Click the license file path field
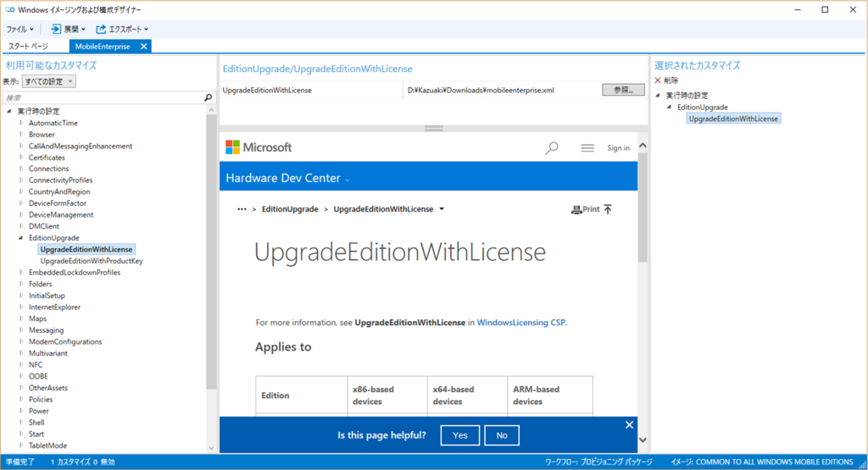Image resolution: width=868 pixels, height=470 pixels. tap(502, 90)
